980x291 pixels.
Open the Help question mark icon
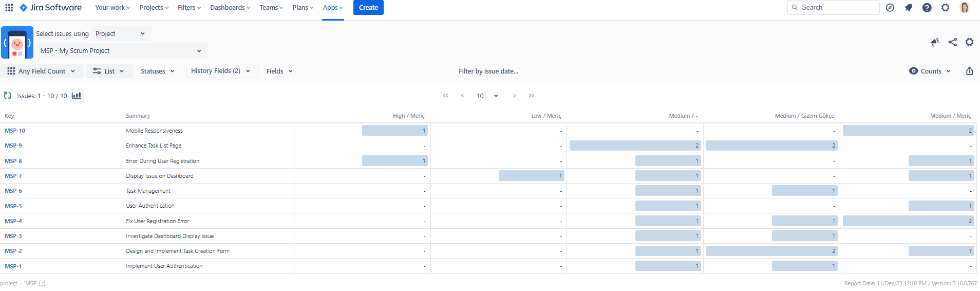(927, 8)
